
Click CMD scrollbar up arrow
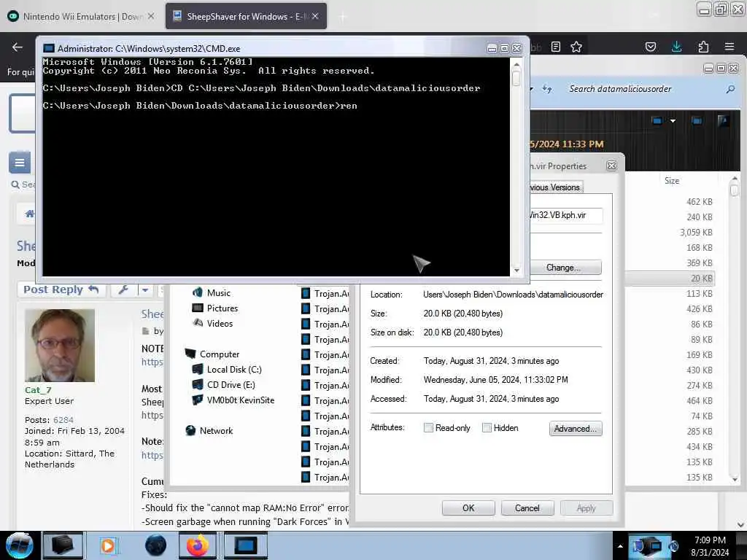pyautogui.click(x=516, y=63)
